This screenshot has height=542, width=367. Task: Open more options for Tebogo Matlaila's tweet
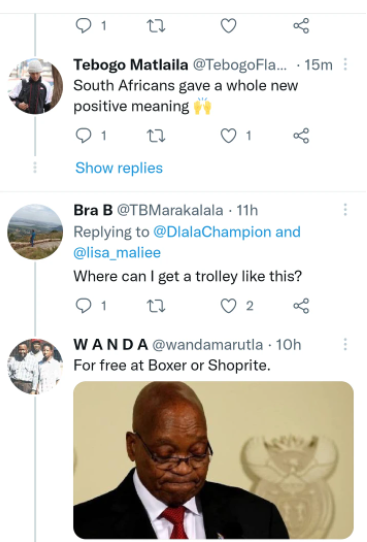(x=345, y=64)
